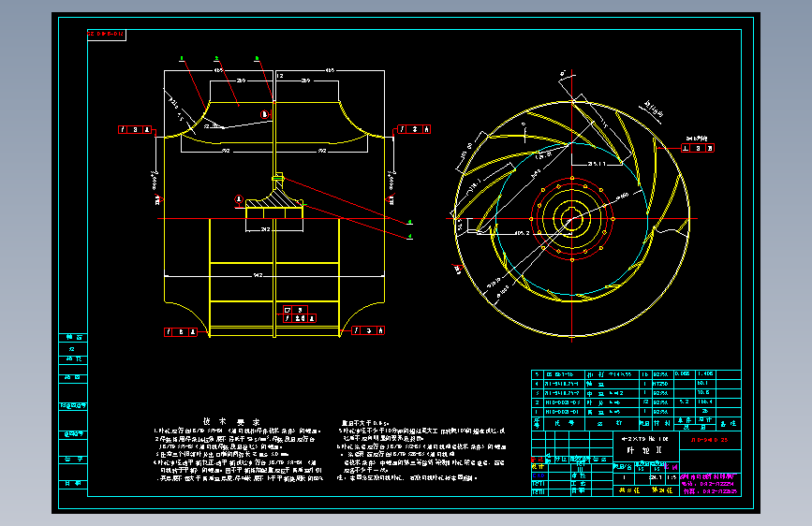Select the red datum circle B near centerline
The image size is (812, 526).
(265, 114)
